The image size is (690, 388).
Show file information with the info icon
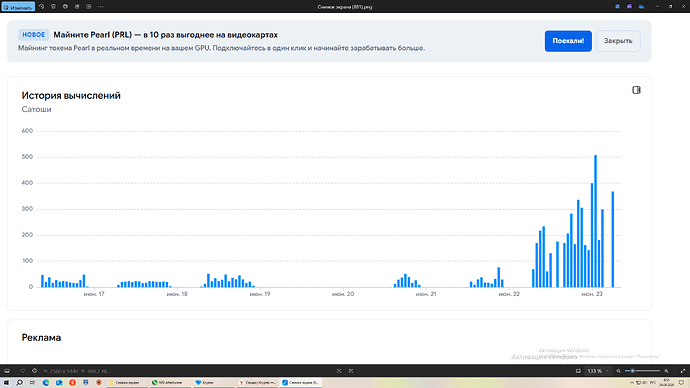[x=34, y=371]
